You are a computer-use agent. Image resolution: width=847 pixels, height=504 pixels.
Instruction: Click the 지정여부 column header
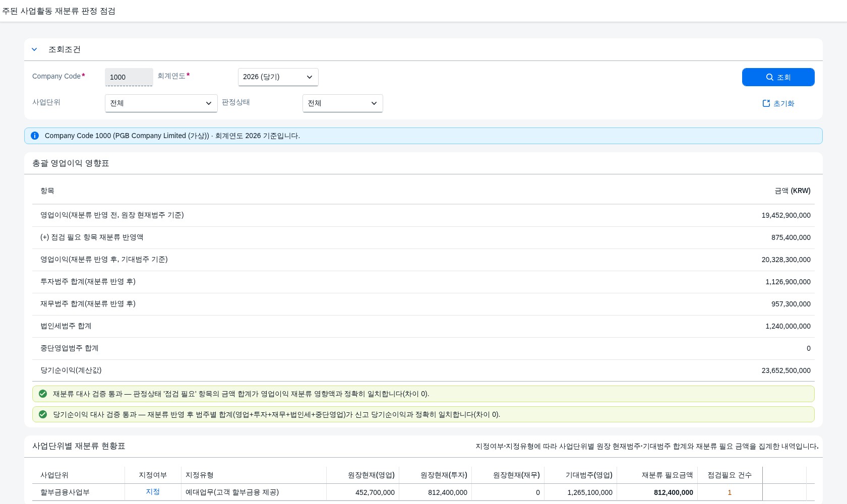tap(153, 475)
